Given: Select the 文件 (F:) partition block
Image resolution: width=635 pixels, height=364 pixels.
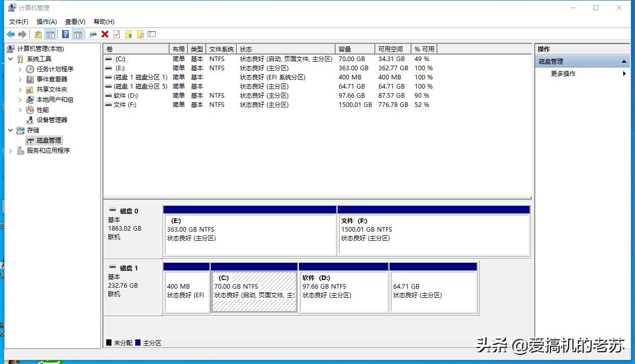Looking at the screenshot, I should pyautogui.click(x=433, y=234).
